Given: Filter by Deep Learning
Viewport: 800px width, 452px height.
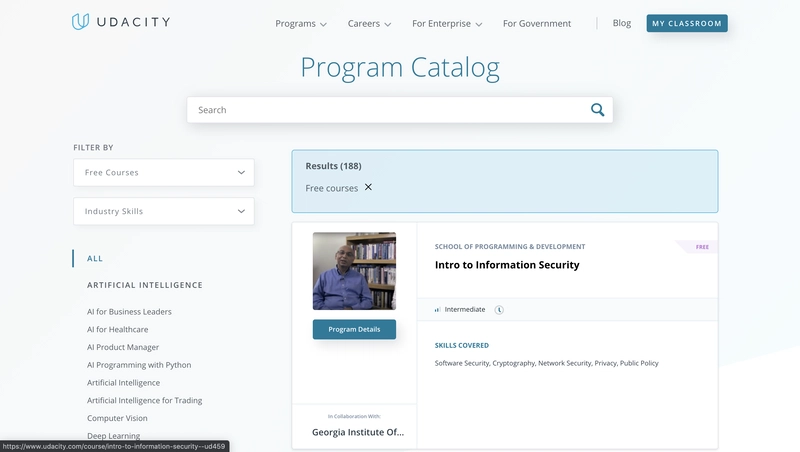Looking at the screenshot, I should (113, 436).
